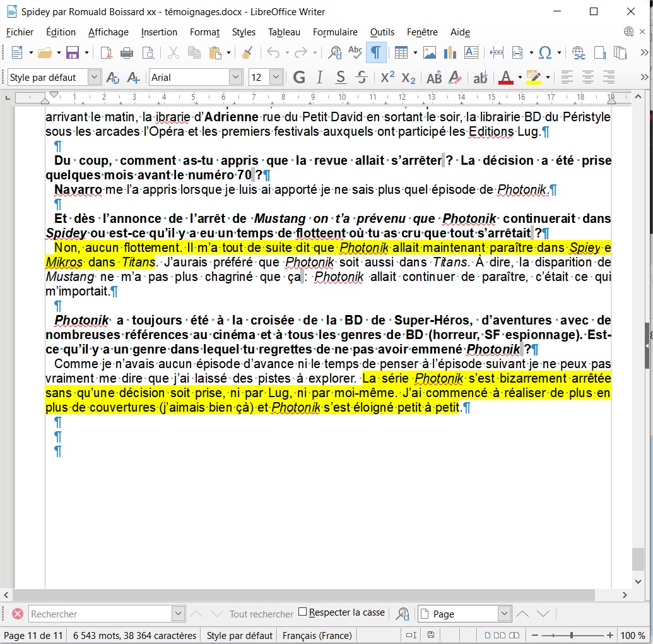Open the font name dropdown
Screen dimensions: 653x644
point(236,78)
